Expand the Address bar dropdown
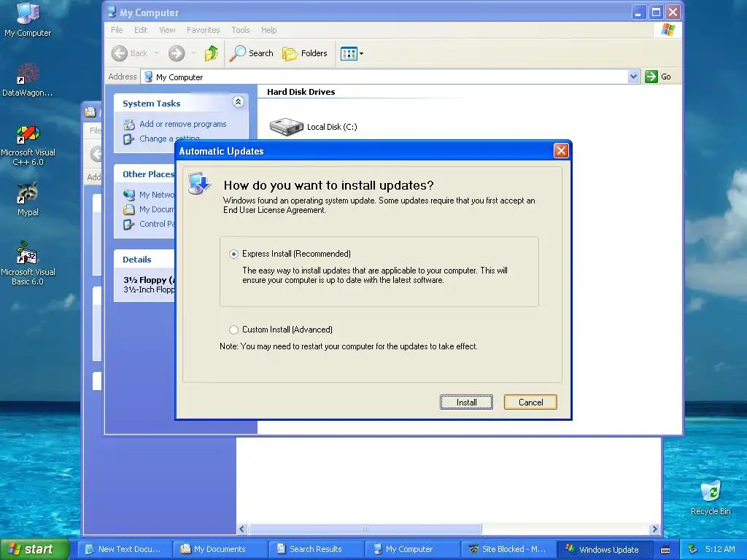This screenshot has height=560, width=747. 633,77
